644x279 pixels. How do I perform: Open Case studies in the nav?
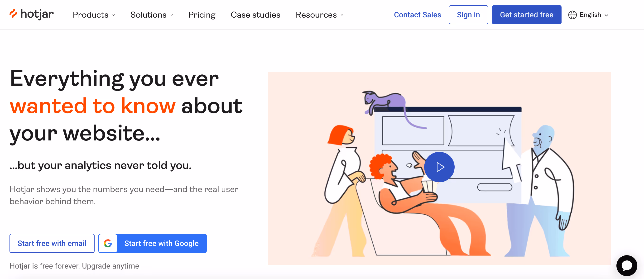[x=255, y=15]
